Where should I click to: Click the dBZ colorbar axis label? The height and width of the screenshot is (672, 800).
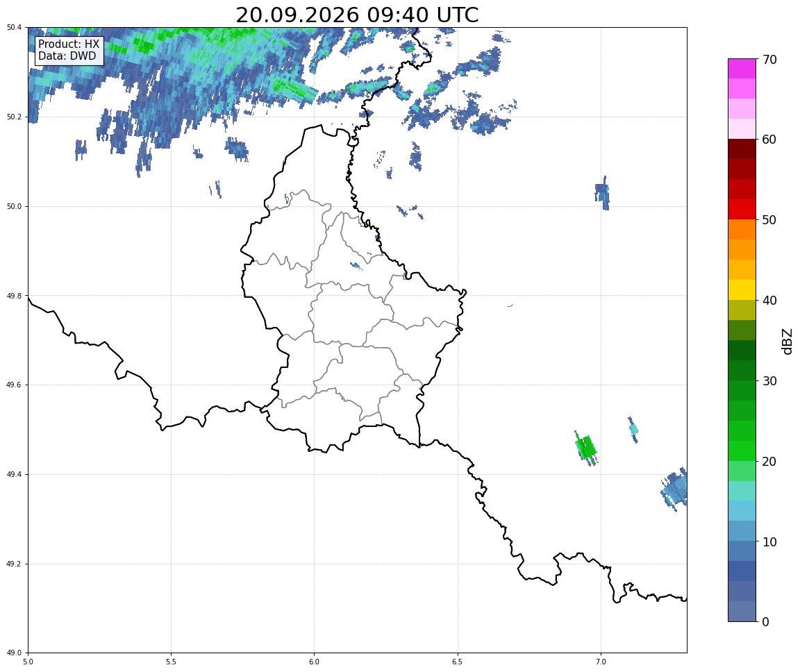[787, 341]
